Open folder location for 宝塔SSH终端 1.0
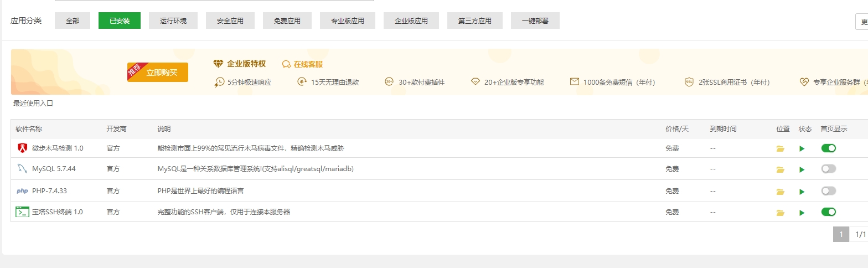868x268 pixels. 781,213
